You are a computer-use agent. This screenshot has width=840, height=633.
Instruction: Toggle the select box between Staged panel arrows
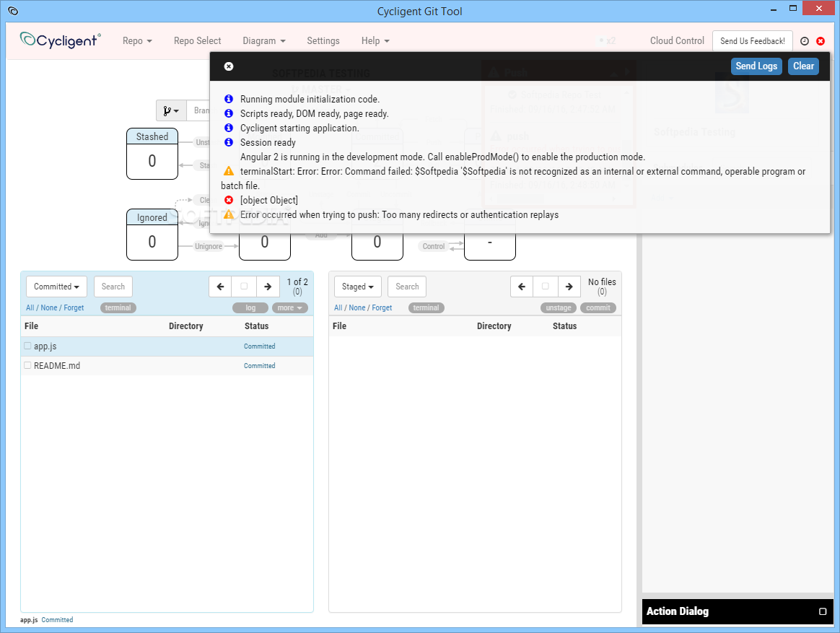click(546, 287)
